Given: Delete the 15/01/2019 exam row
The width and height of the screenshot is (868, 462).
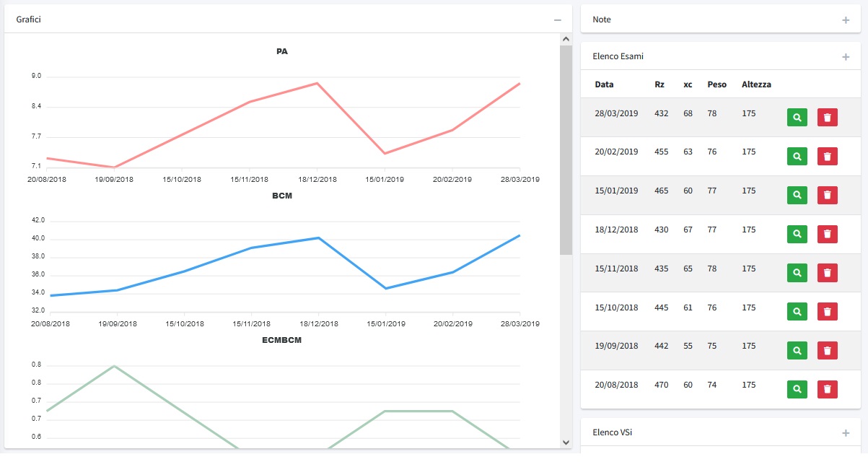Looking at the screenshot, I should tap(827, 195).
